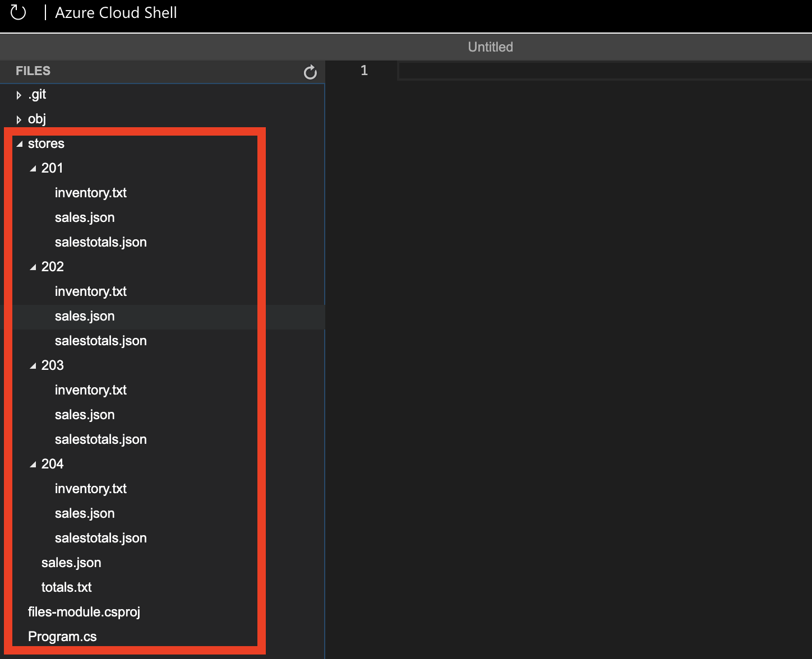This screenshot has height=659, width=812.
Task: Collapse the 203 folder arrow
Action: (x=33, y=366)
